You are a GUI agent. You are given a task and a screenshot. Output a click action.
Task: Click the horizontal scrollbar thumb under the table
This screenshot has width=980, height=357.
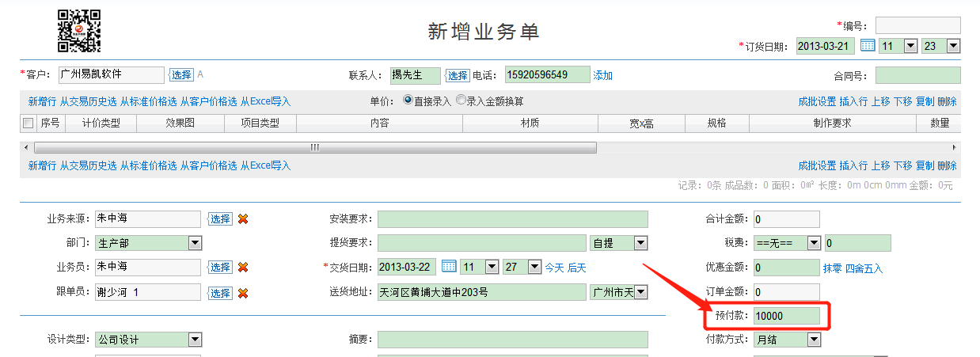coord(315,148)
